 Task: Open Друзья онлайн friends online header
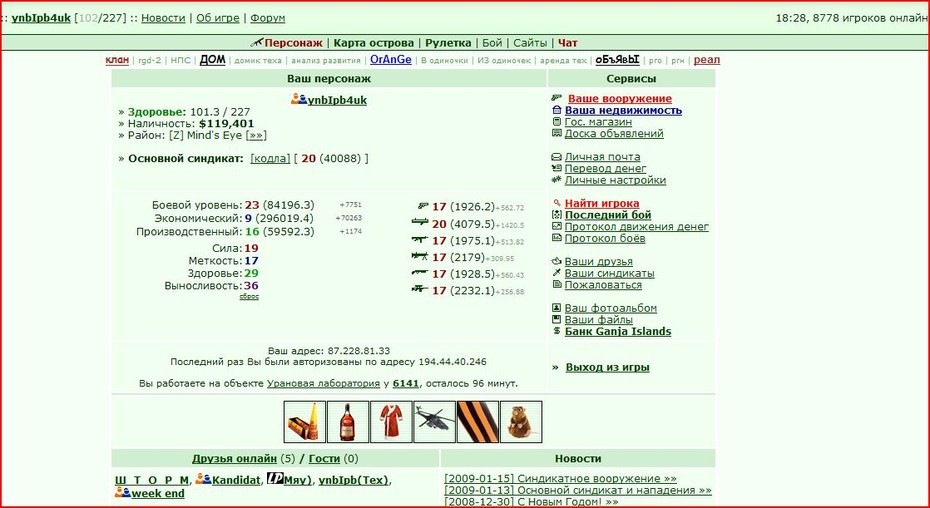point(234,458)
